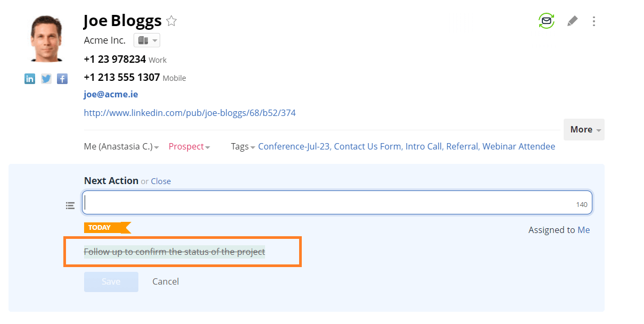Open the Conference-Jul-23 tag

pyautogui.click(x=294, y=147)
